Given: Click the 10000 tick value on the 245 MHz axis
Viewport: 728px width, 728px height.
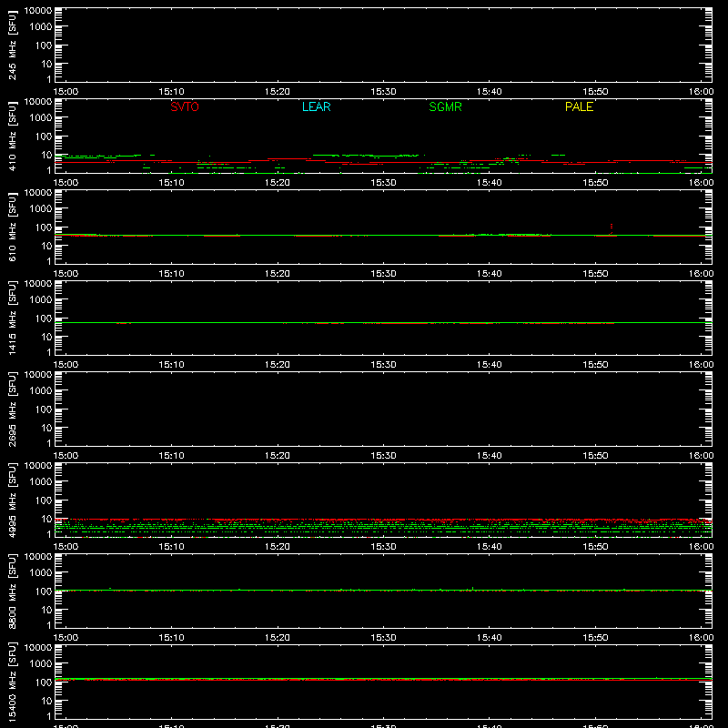Looking at the screenshot, I should 38,11.
